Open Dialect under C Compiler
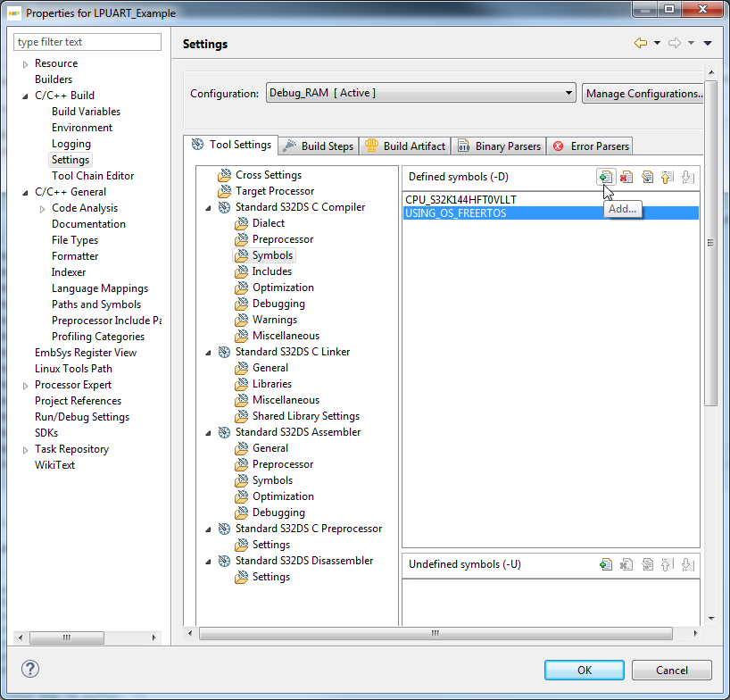Screen dimensions: 730x700 [268, 223]
